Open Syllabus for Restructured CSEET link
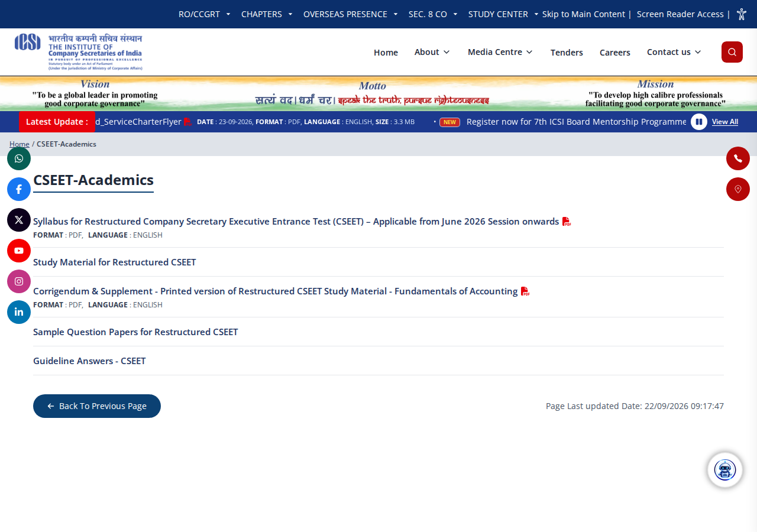757x532 pixels. [296, 222]
